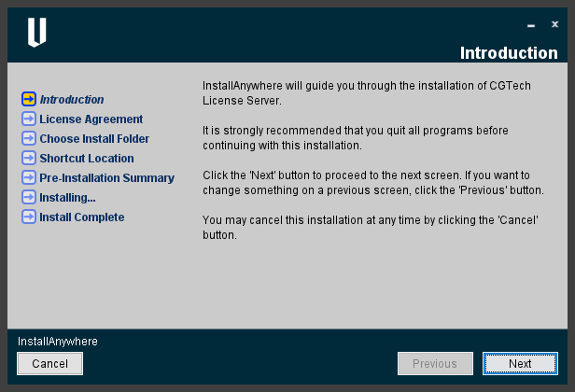Click the yellow arrow icon beside Introduction
The image size is (575, 392).
click(29, 99)
